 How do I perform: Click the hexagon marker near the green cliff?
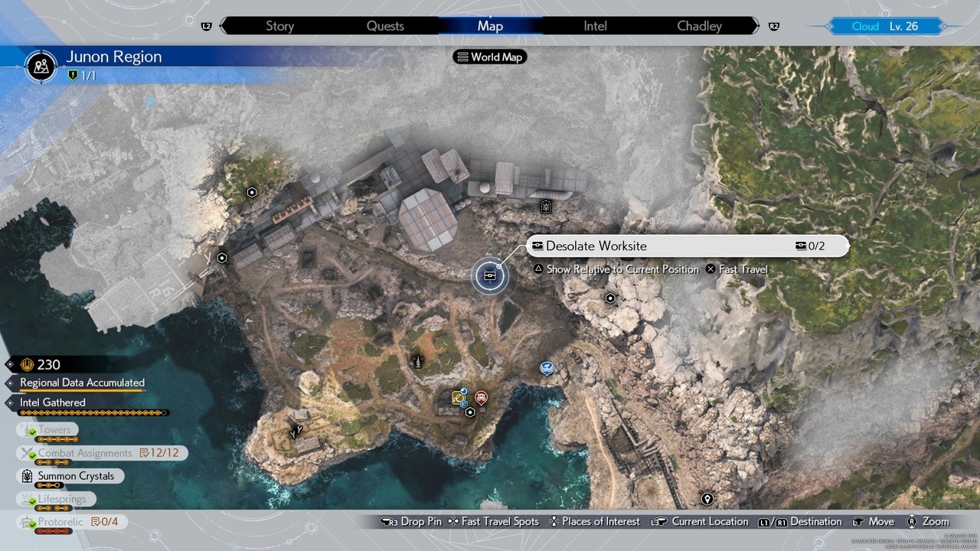(x=251, y=193)
